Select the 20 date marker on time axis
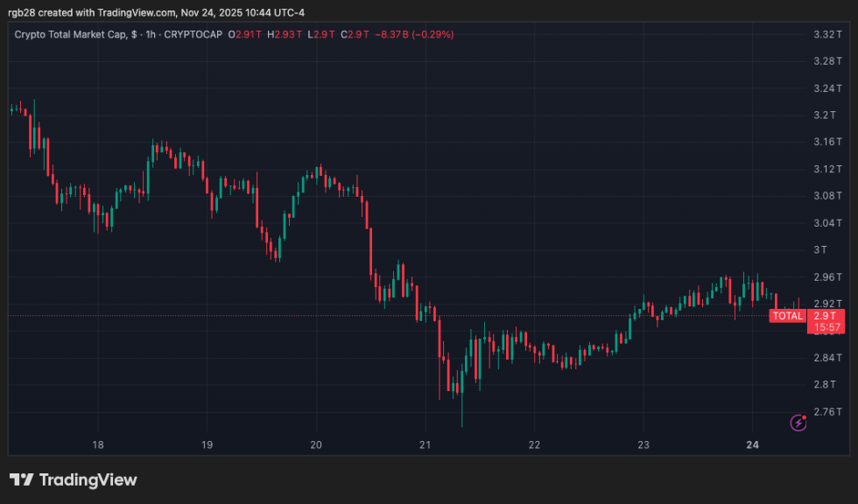The height and width of the screenshot is (504, 858). (316, 445)
